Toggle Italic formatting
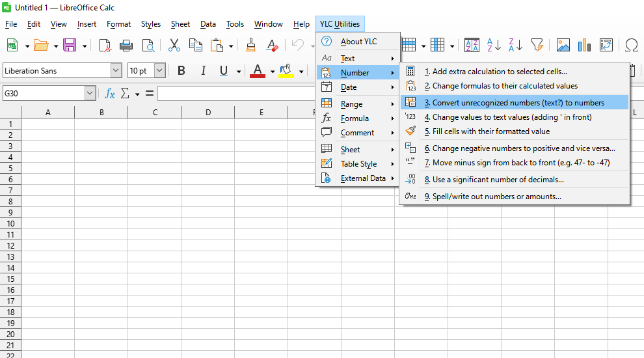This screenshot has width=644, height=358. (x=203, y=71)
